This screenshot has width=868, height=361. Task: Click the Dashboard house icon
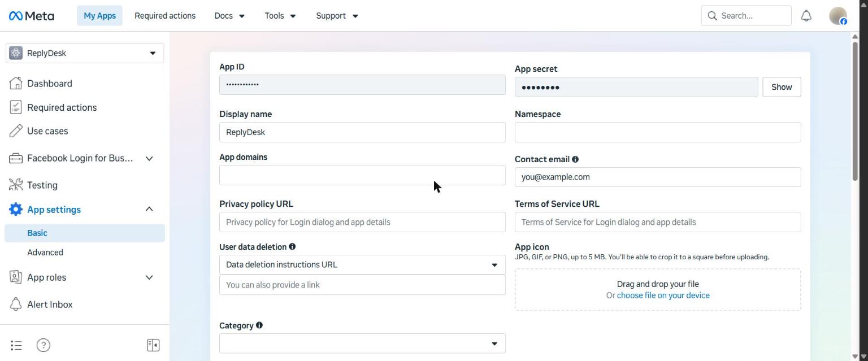pyautogui.click(x=16, y=83)
